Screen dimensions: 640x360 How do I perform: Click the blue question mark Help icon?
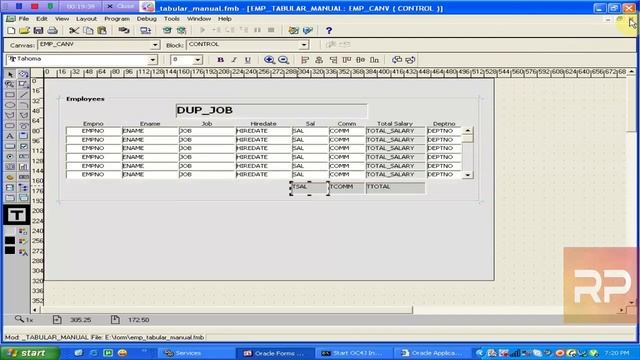tap(329, 31)
